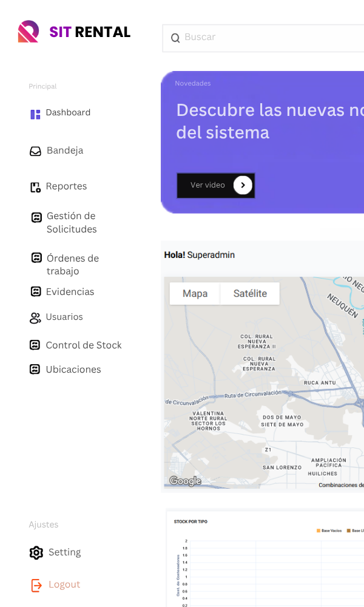Select the Evidencias icon in the sidebar
Screen dimensions: 364x607
[35, 292]
